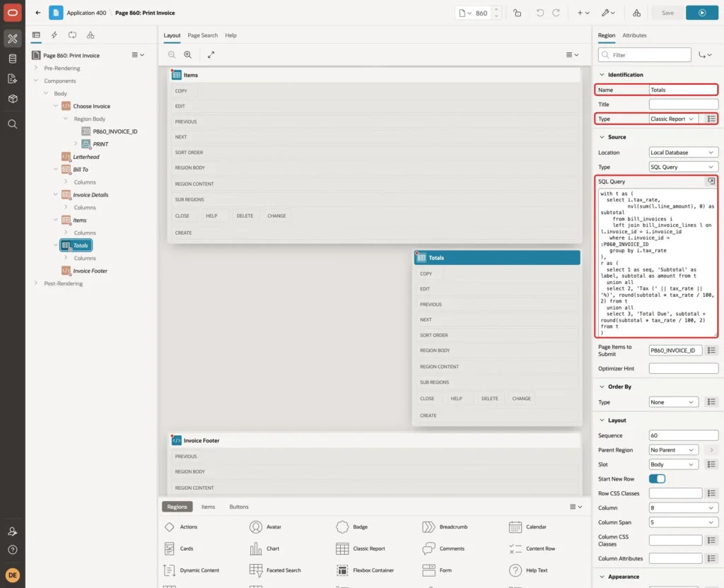Zoom in the layout view
Screen dimensions: 724x588
click(188, 54)
